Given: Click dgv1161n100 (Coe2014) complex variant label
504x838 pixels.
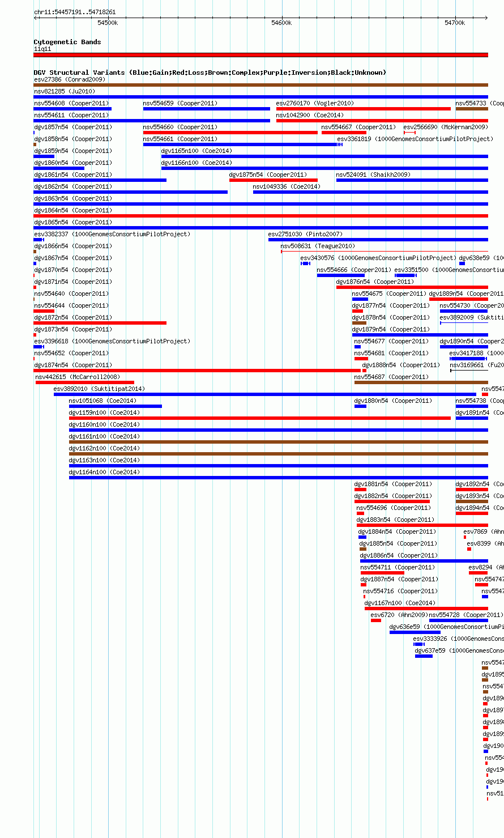Looking at the screenshot, I should coord(104,436).
